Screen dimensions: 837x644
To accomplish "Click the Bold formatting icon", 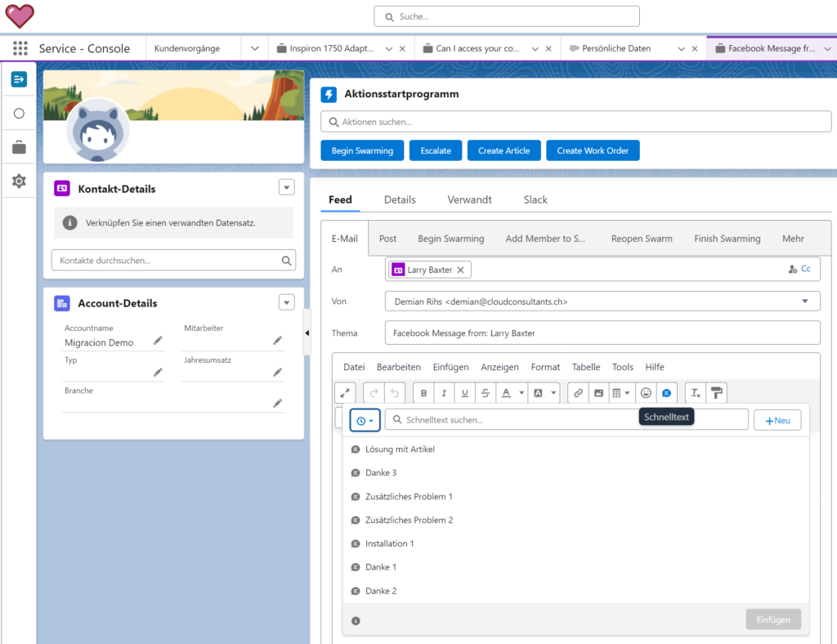I will click(423, 393).
